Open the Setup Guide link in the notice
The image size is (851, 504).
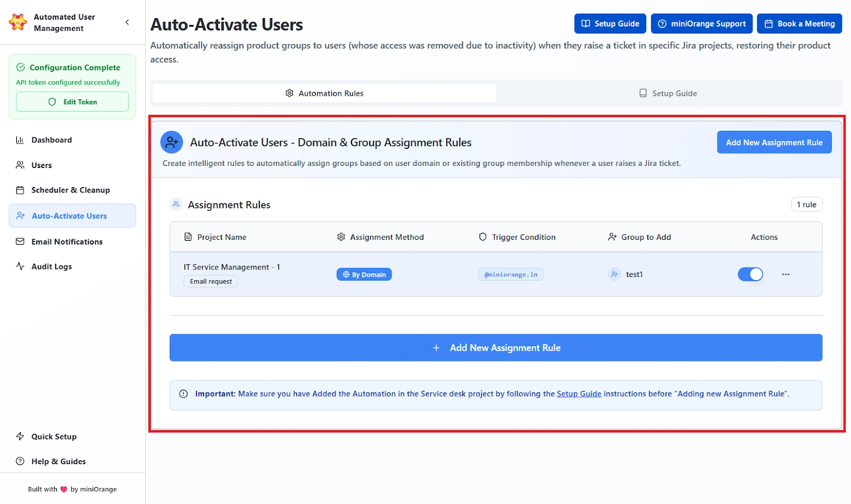coord(579,394)
